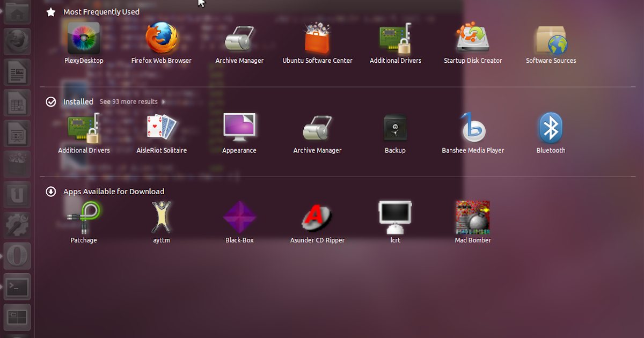The image size is (644, 338).
Task: Select the ayttm app for download
Action: [x=162, y=223]
